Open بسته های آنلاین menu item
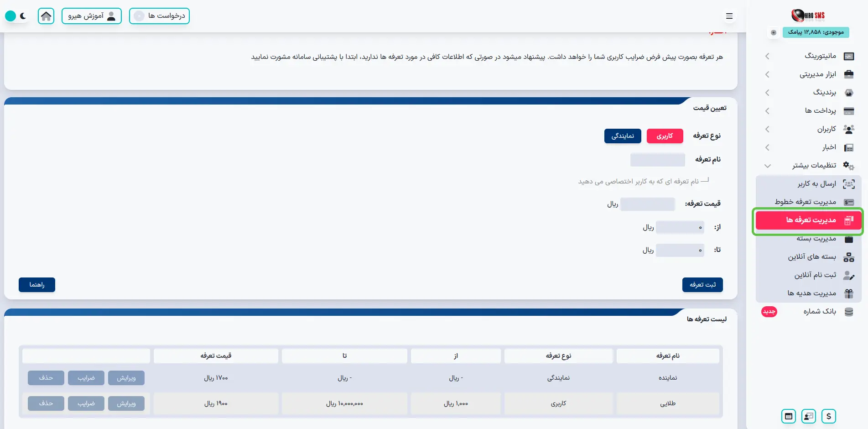Image resolution: width=868 pixels, height=429 pixels. pyautogui.click(x=812, y=257)
